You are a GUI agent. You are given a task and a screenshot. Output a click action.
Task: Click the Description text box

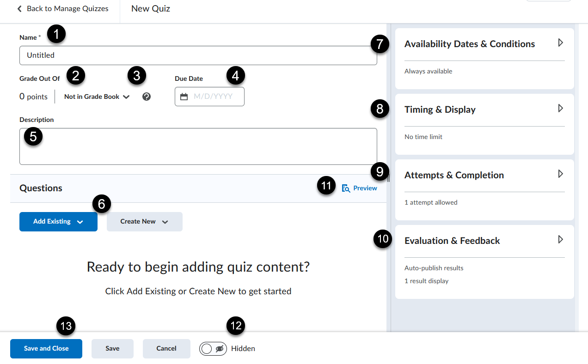pos(198,146)
